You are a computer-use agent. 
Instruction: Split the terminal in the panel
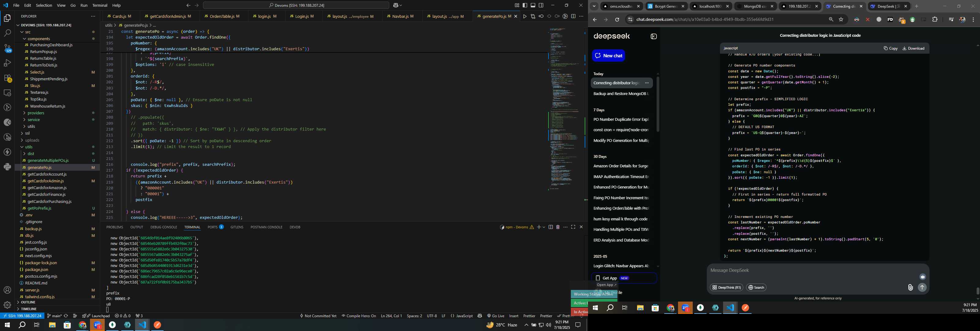click(x=551, y=227)
